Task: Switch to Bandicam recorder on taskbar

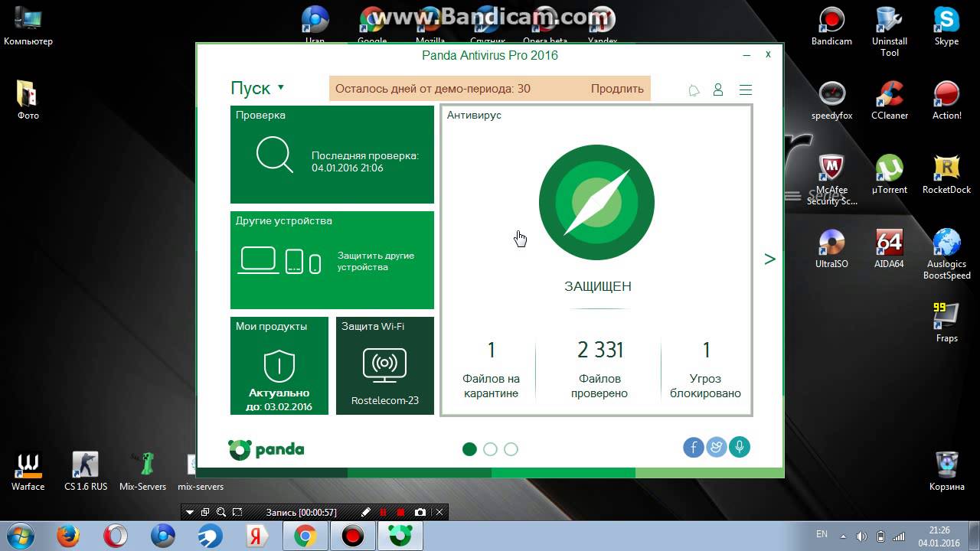Action: (x=352, y=536)
